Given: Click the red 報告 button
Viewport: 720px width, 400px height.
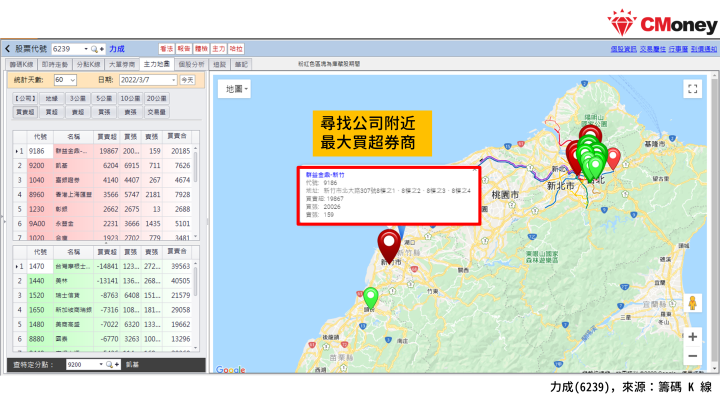Looking at the screenshot, I should point(184,49).
